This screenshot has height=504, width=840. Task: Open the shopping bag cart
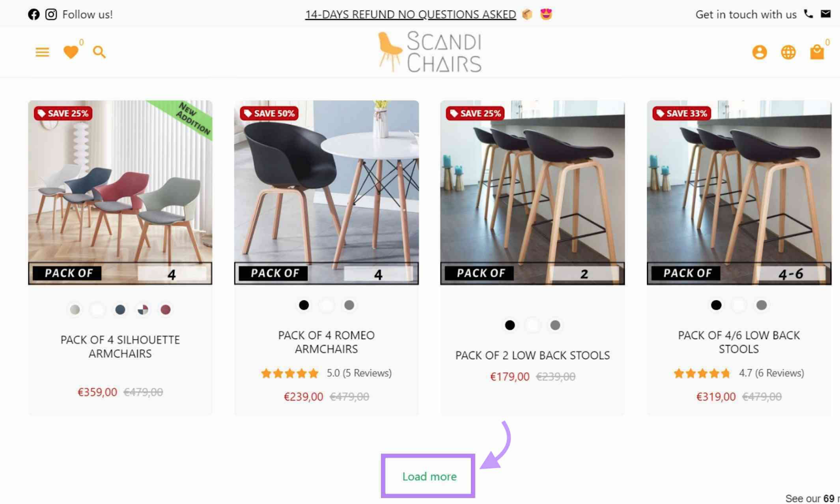[817, 52]
